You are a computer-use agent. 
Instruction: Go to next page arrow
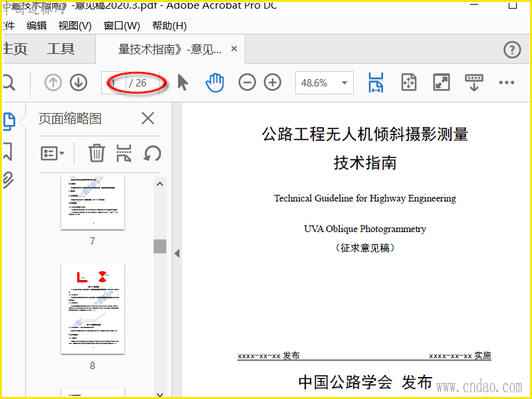(78, 82)
